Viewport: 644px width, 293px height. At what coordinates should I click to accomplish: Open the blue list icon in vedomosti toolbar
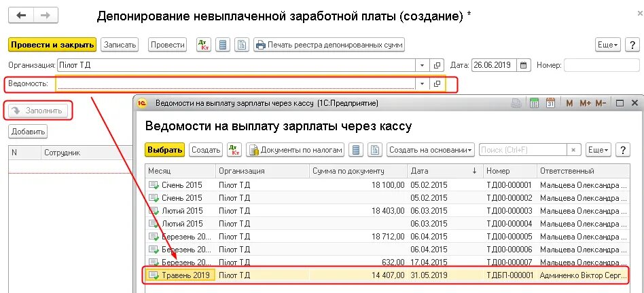click(x=356, y=150)
